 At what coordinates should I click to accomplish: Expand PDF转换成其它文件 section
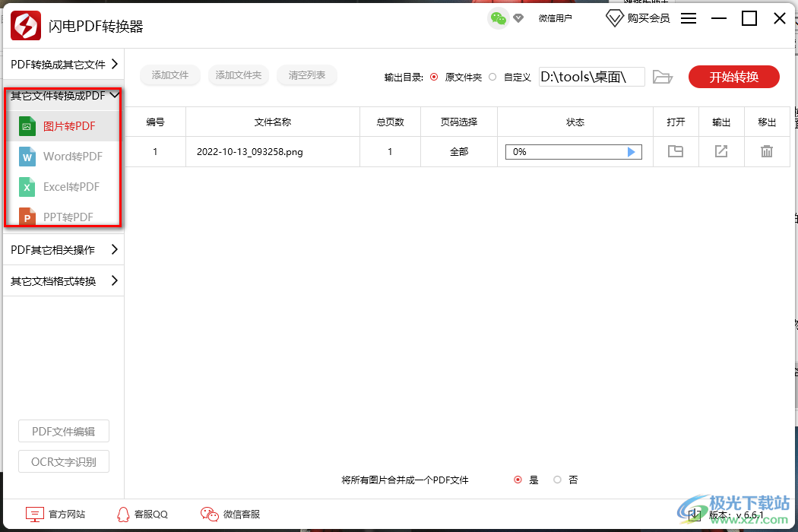click(64, 64)
